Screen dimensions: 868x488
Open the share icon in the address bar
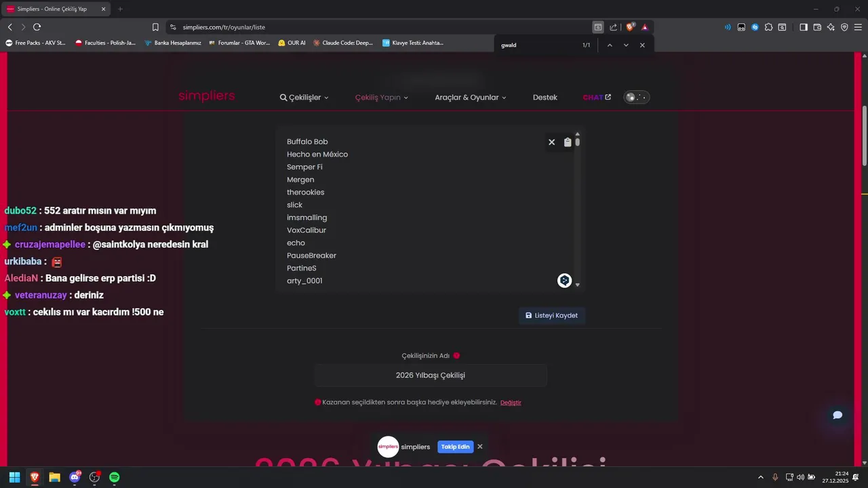[614, 27]
